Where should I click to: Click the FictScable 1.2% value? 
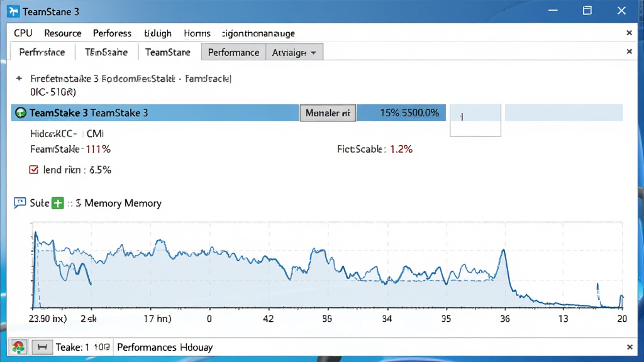click(401, 149)
